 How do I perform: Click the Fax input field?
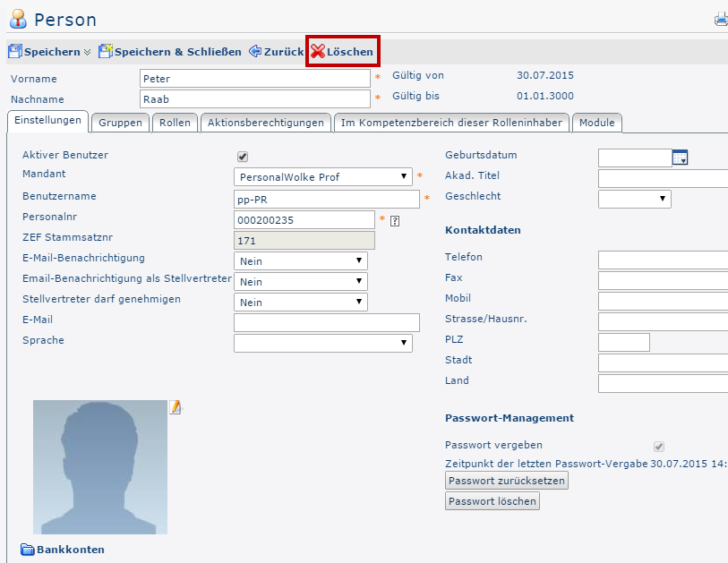[663, 281]
